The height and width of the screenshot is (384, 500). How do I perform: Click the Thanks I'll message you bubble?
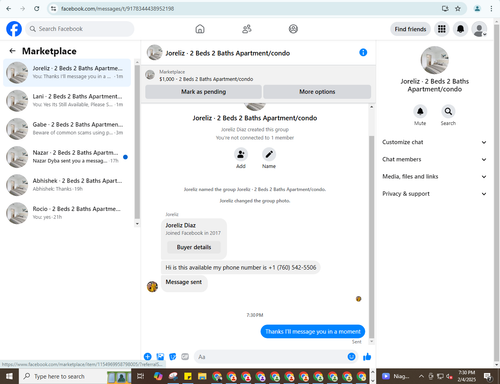[313, 332]
